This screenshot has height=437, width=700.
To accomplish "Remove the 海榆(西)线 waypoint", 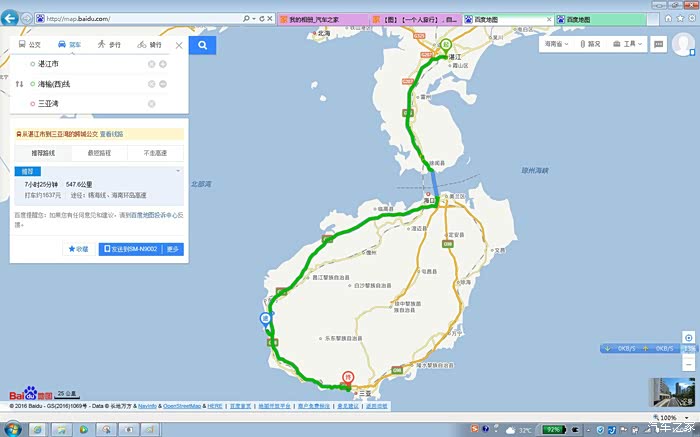I will pyautogui.click(x=152, y=83).
